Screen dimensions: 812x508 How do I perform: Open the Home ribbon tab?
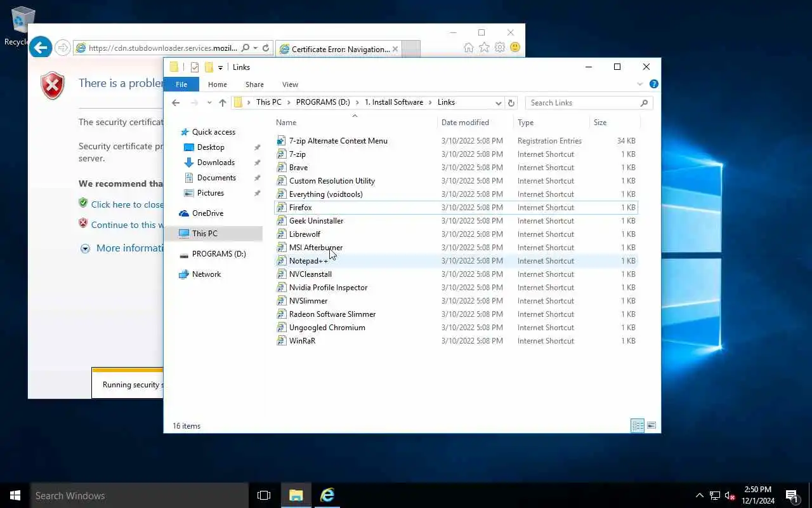218,84
